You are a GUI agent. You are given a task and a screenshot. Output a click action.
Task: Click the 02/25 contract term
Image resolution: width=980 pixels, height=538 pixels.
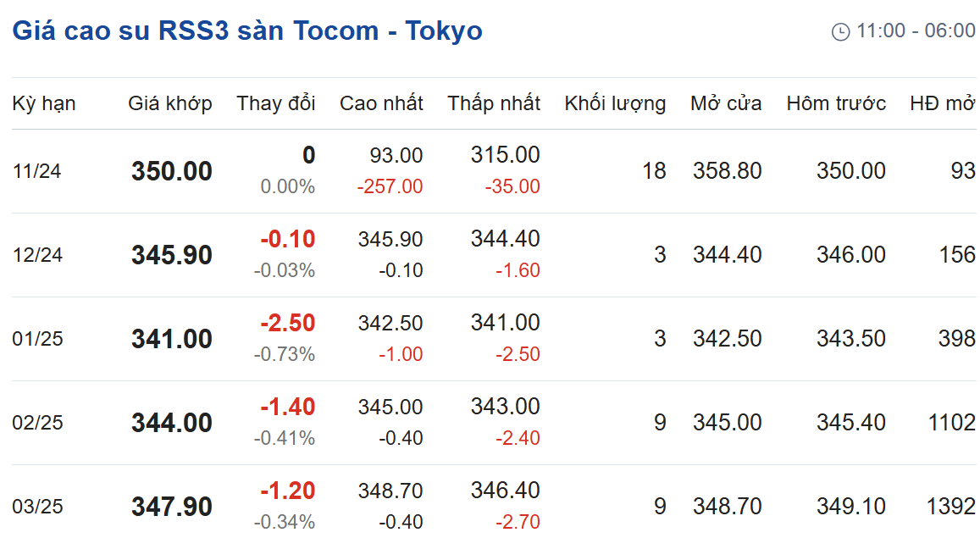[37, 423]
